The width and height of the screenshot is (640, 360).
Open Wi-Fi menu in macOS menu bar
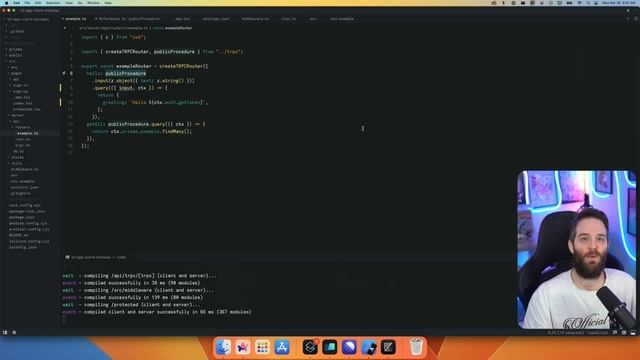580,3
